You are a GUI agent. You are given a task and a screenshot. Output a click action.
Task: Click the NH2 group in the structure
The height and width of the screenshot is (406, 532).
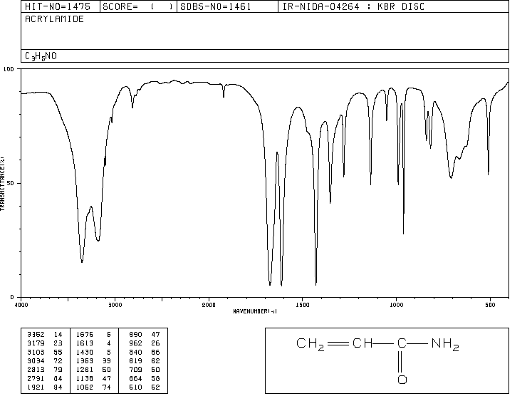click(445, 344)
